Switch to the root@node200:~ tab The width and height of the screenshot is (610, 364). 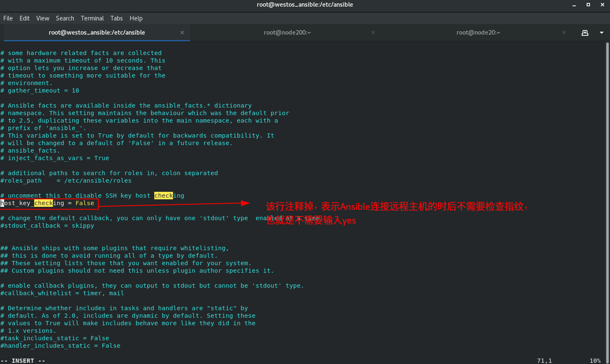tap(287, 33)
